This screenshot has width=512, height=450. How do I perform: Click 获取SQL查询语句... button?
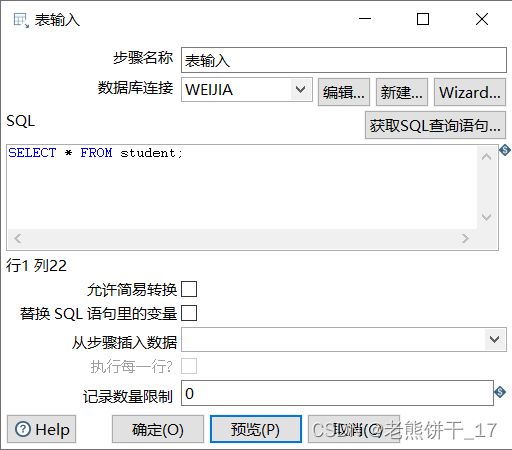click(435, 125)
